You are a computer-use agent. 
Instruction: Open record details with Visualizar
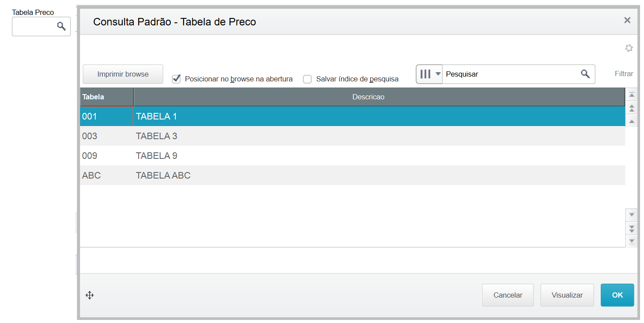click(x=567, y=295)
